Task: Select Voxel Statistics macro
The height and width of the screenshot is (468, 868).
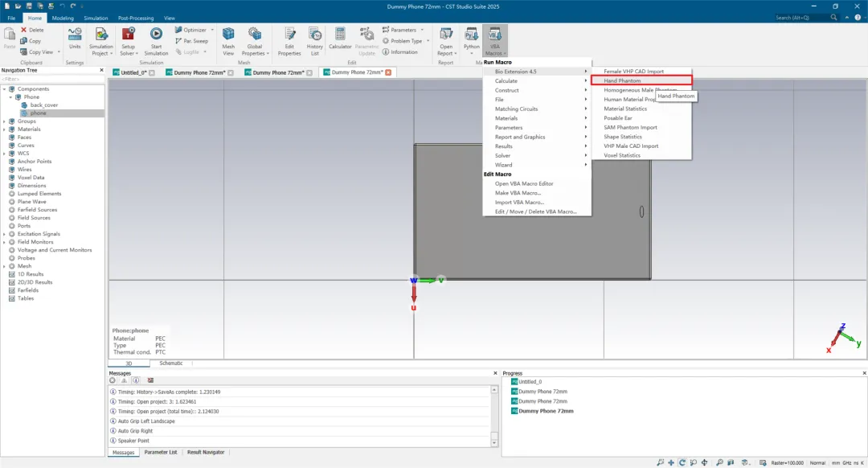Action: 641,156
